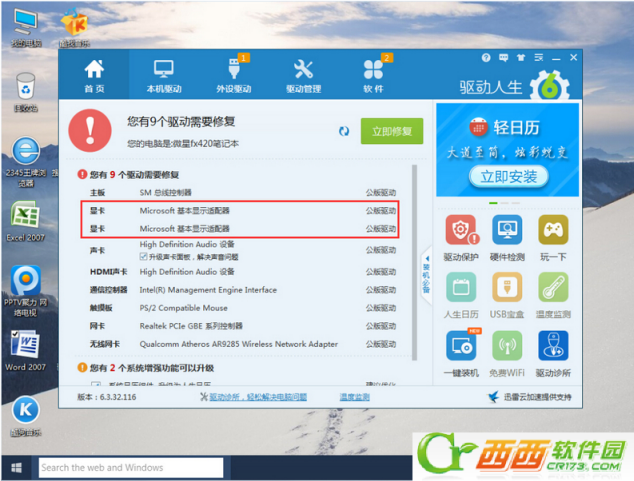The height and width of the screenshot is (481, 634).
Task: Click 公版驱动 on the 无线网卡 row
Action: click(x=381, y=344)
